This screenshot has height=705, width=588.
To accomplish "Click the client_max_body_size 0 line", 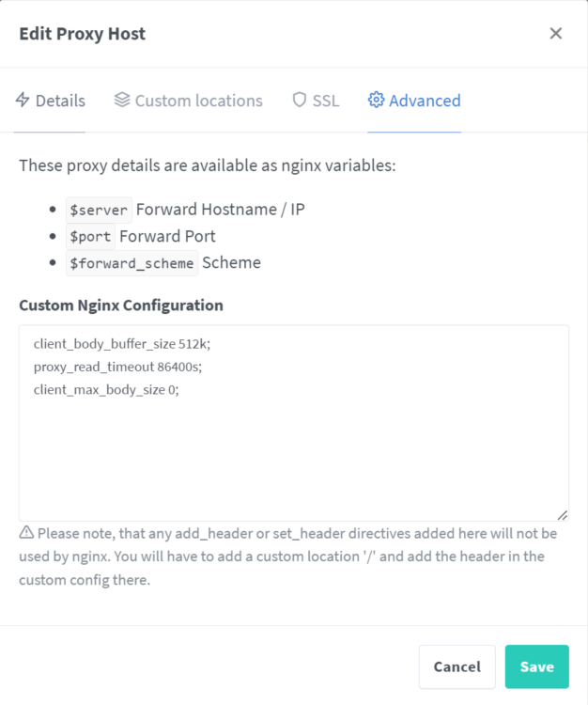I will [x=106, y=390].
